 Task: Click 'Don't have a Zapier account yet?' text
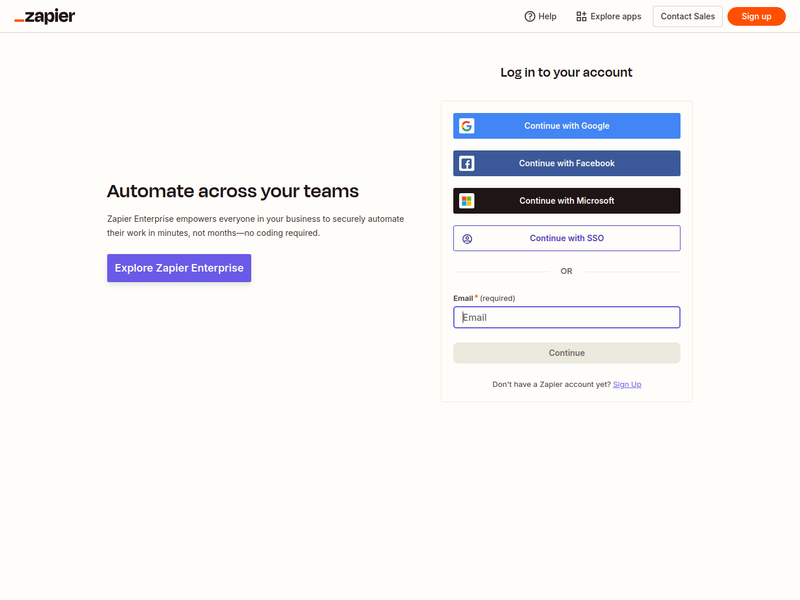coord(551,385)
